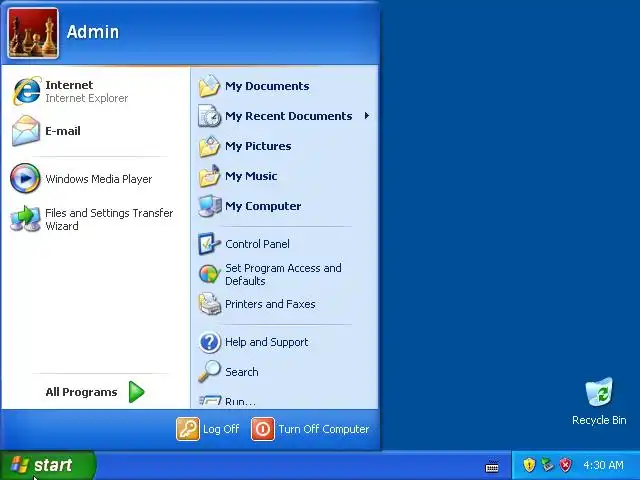This screenshot has height=480, width=640.
Task: Select the My Music menu entry
Action: (x=251, y=176)
